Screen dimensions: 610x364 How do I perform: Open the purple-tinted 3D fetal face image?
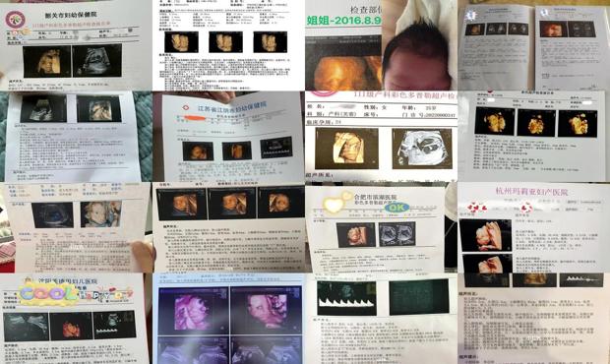194,311
